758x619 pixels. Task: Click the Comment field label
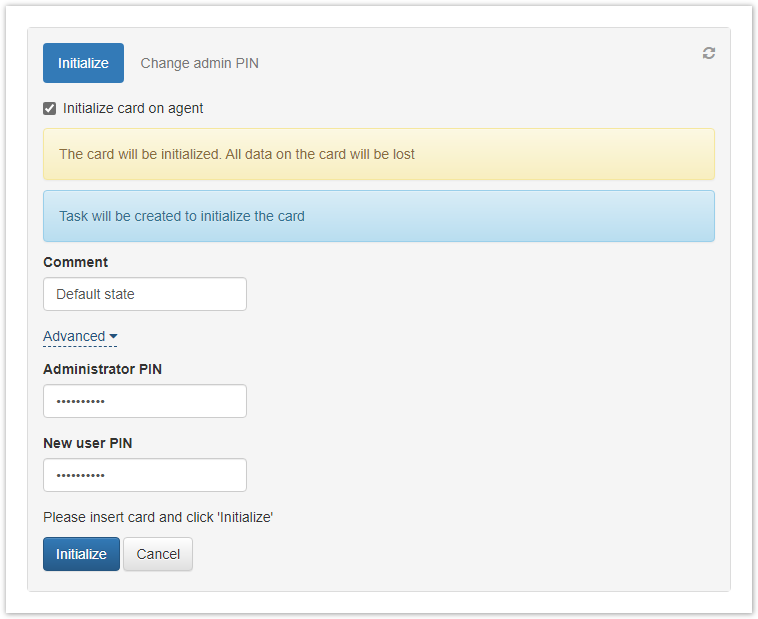point(75,262)
